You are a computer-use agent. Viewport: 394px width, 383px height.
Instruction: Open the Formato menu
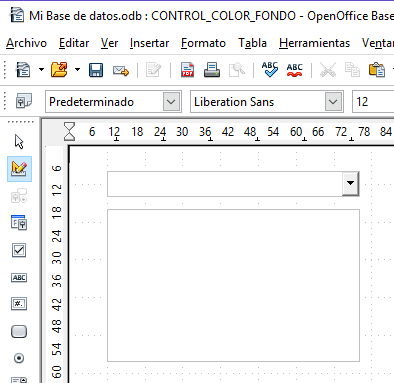pos(203,43)
